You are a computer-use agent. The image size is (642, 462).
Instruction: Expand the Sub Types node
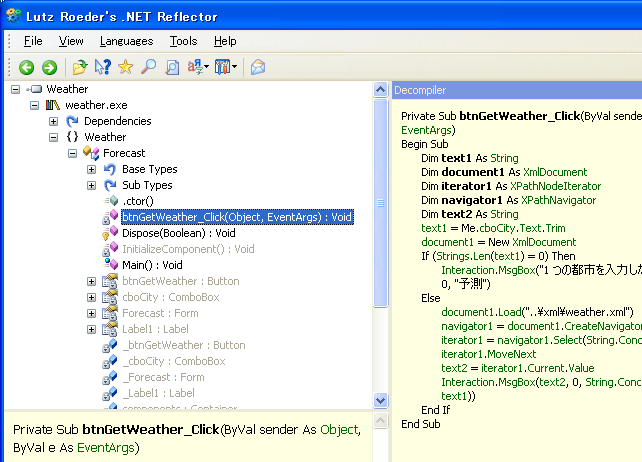pyautogui.click(x=92, y=185)
